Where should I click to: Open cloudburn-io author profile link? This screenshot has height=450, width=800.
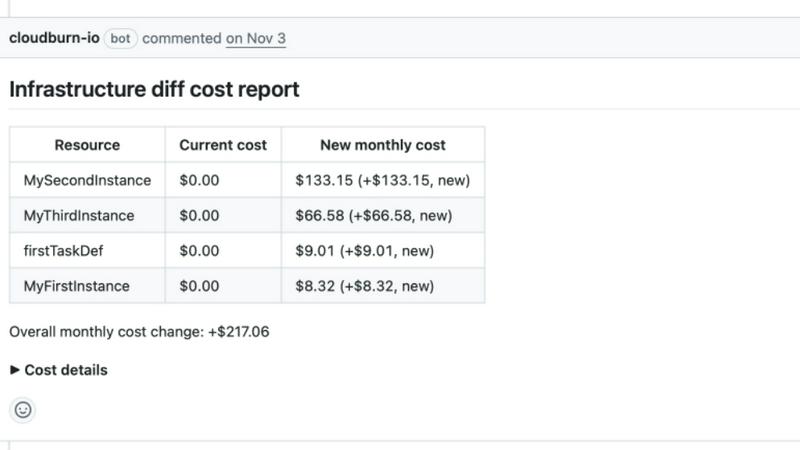pos(54,38)
